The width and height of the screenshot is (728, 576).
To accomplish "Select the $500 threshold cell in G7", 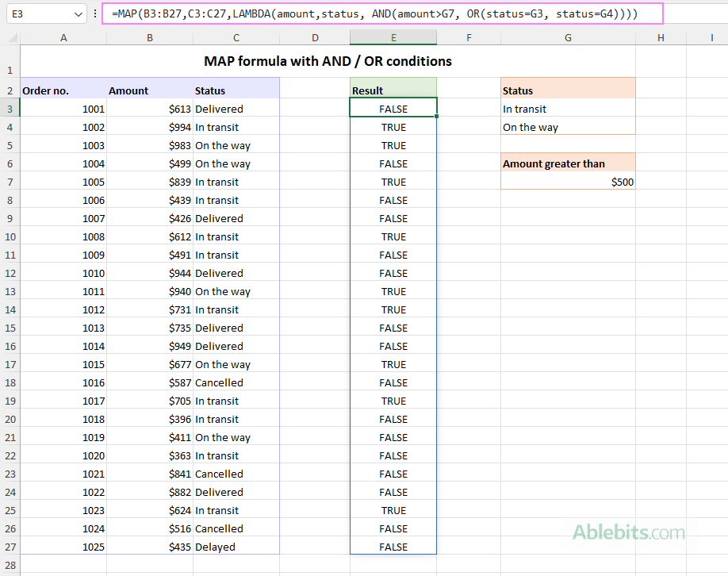I will [x=568, y=182].
